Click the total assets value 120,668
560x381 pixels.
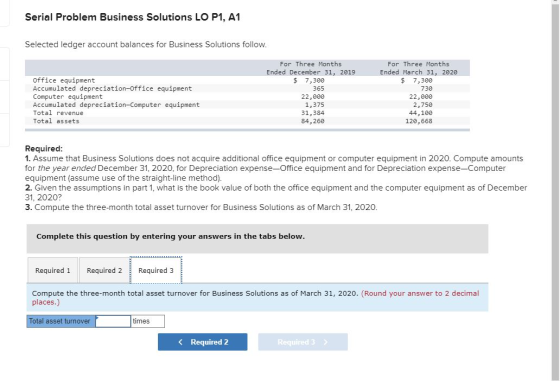point(419,121)
